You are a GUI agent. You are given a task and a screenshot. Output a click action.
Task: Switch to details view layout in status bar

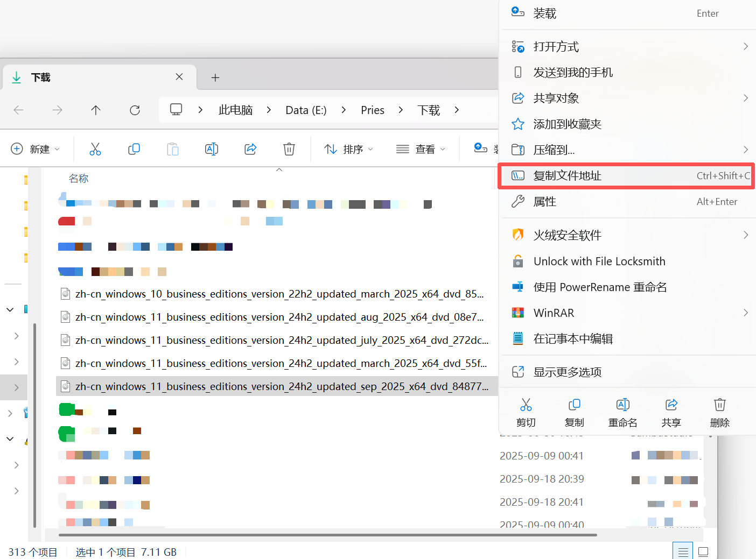coord(683,551)
